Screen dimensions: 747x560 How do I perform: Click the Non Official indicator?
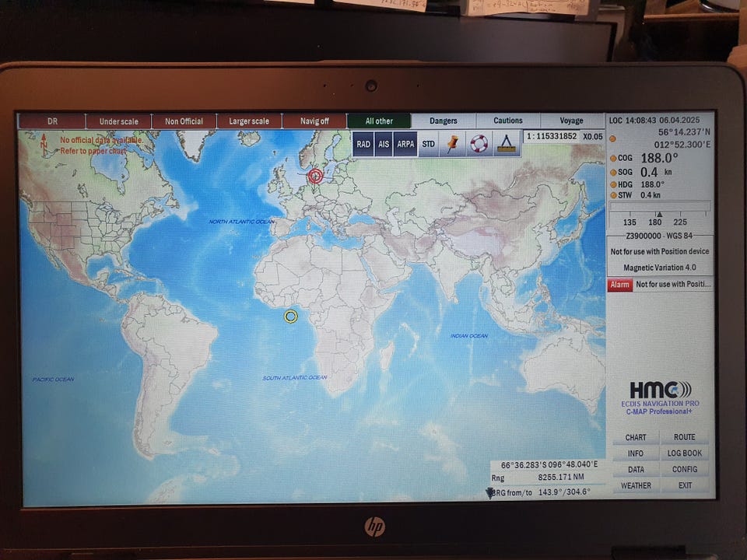[x=184, y=121]
